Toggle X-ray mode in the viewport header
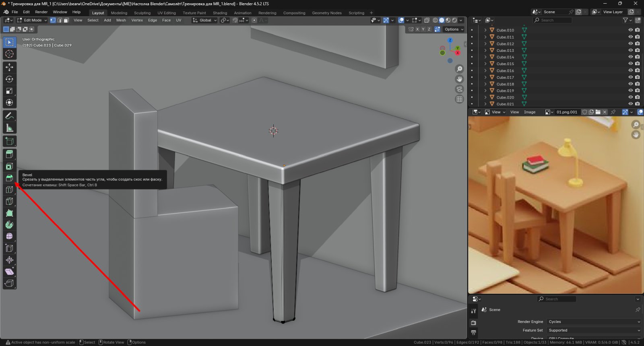644x346 pixels. (427, 20)
